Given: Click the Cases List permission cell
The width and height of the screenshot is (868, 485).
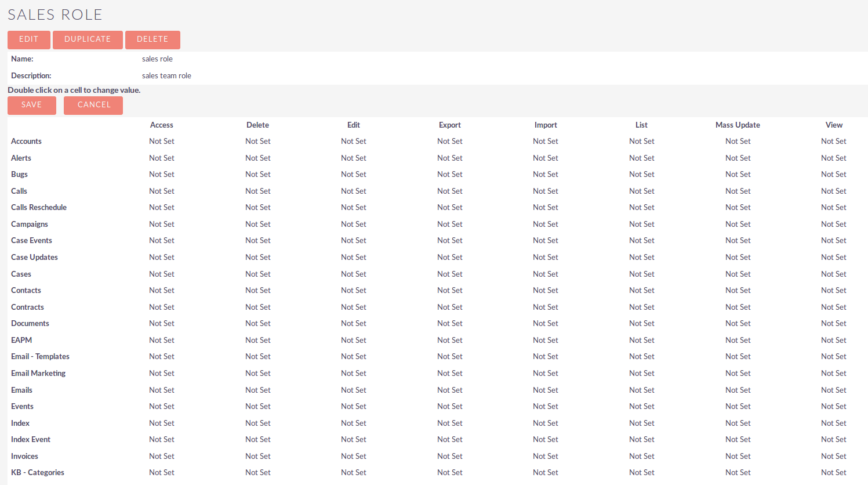Looking at the screenshot, I should tap(641, 274).
